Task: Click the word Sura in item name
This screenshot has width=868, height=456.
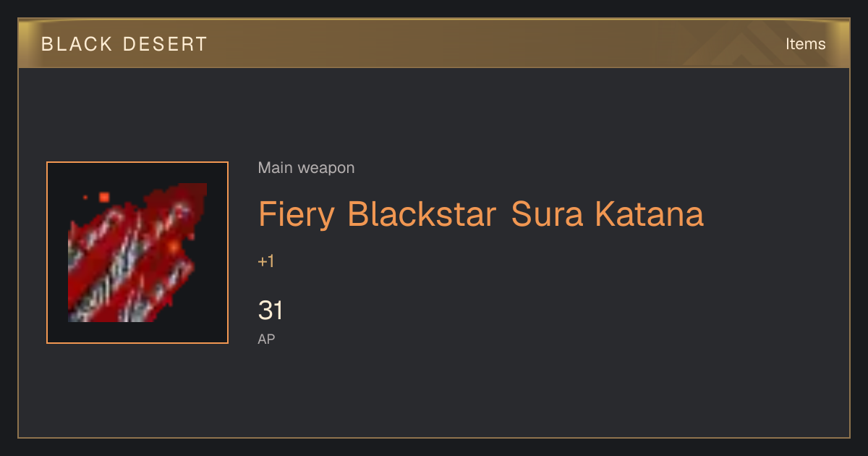Action: pyautogui.click(x=547, y=214)
